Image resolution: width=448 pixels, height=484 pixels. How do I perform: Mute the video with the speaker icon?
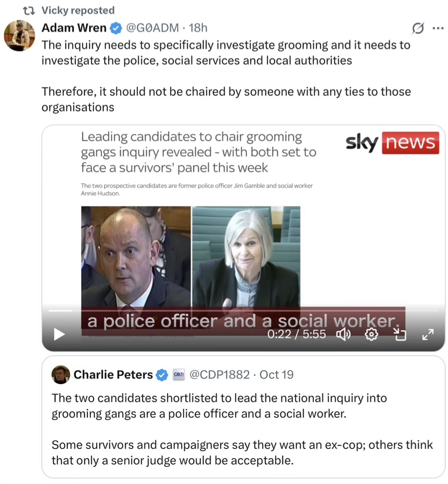tap(343, 334)
